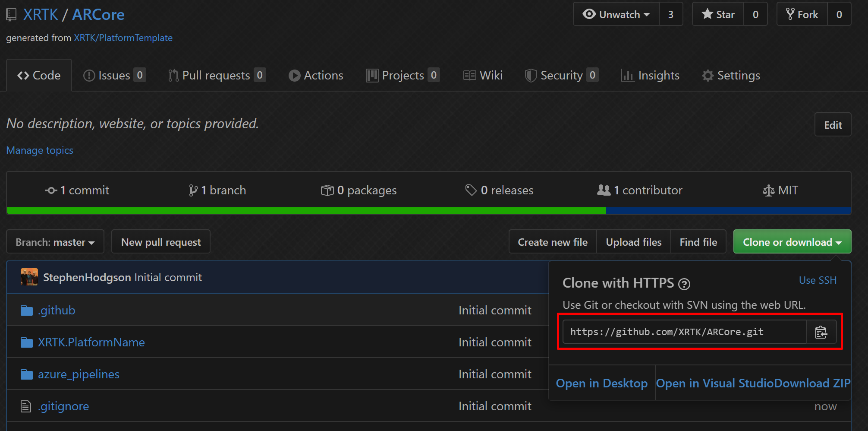Click the repository book icon beside XRTK

tap(11, 15)
